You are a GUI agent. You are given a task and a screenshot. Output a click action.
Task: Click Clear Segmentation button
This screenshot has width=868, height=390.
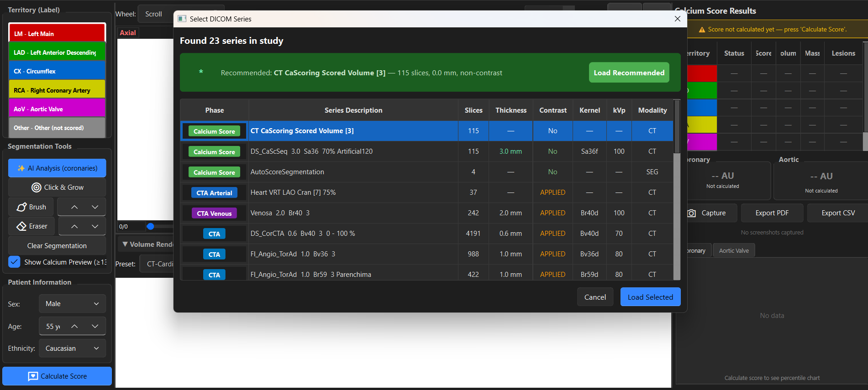[x=57, y=246]
